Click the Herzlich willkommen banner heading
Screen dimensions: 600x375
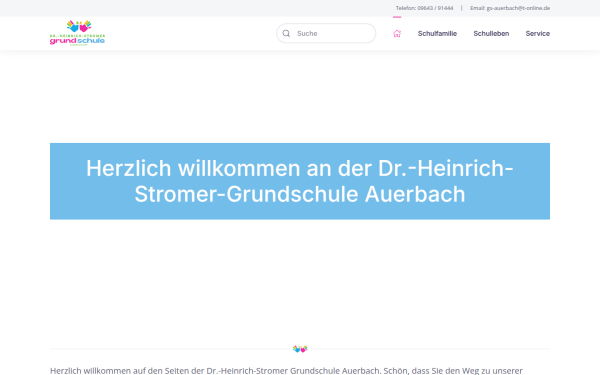tap(300, 181)
